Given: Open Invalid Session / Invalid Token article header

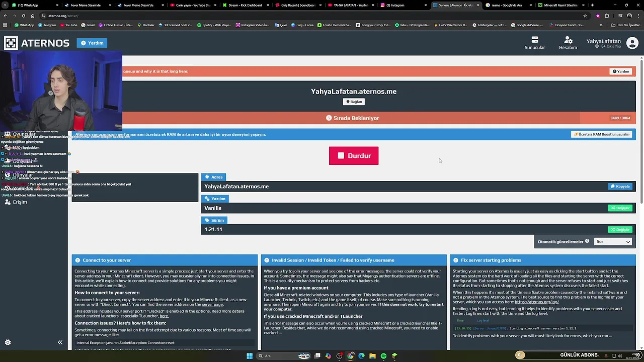Looking at the screenshot, I should [354, 260].
